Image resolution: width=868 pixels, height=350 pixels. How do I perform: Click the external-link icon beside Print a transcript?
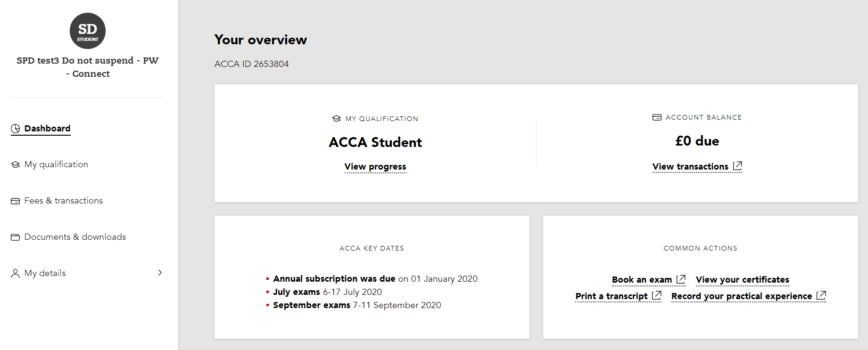click(657, 295)
